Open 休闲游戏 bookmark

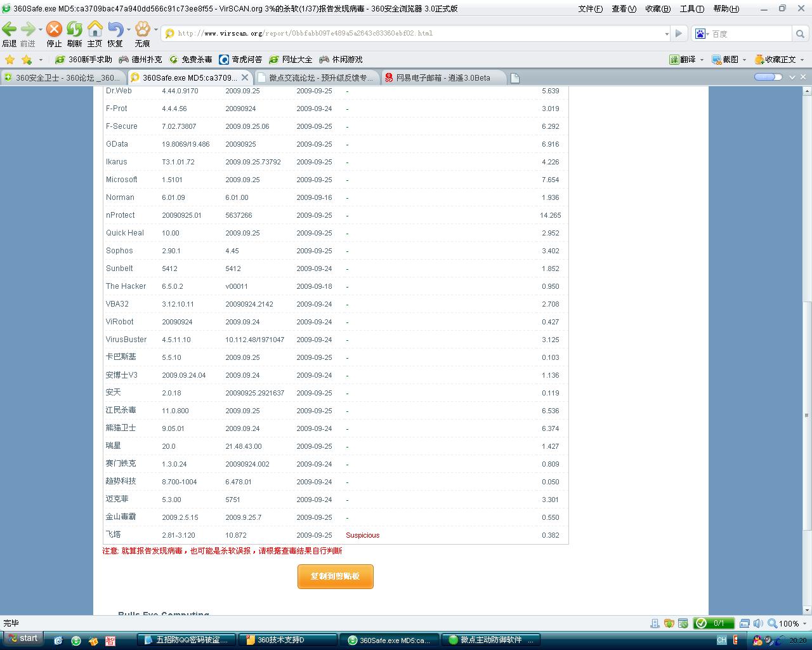341,60
